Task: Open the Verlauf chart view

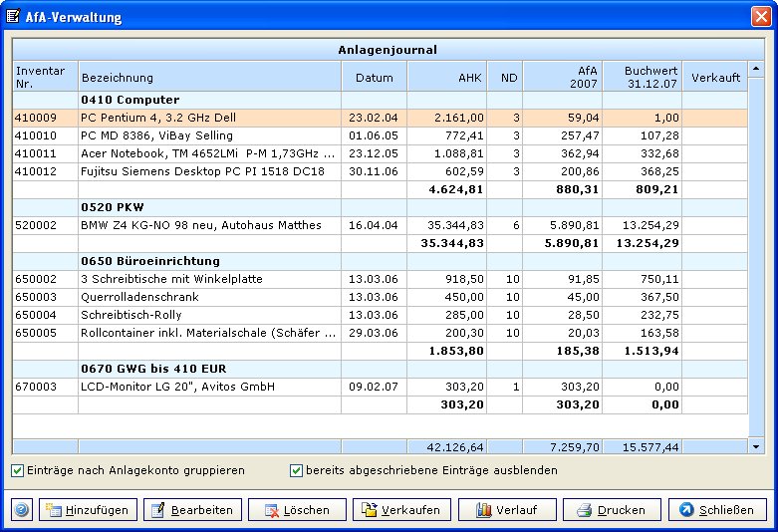Action: click(506, 510)
